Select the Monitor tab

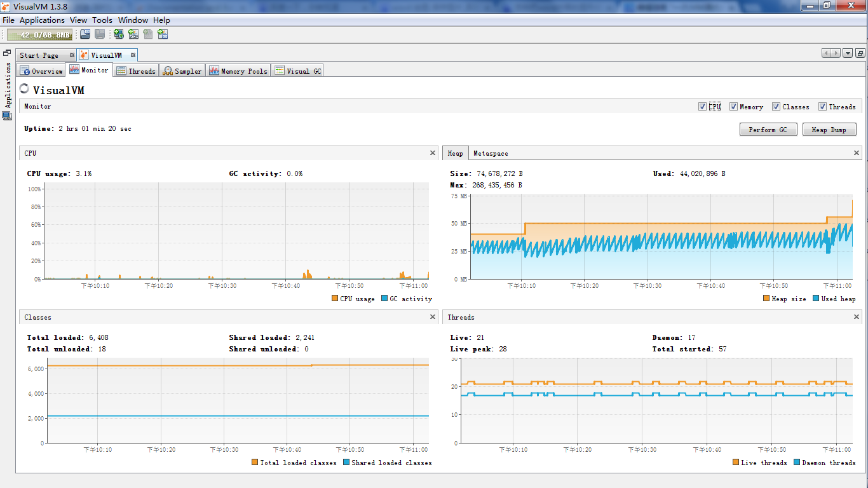(x=90, y=70)
